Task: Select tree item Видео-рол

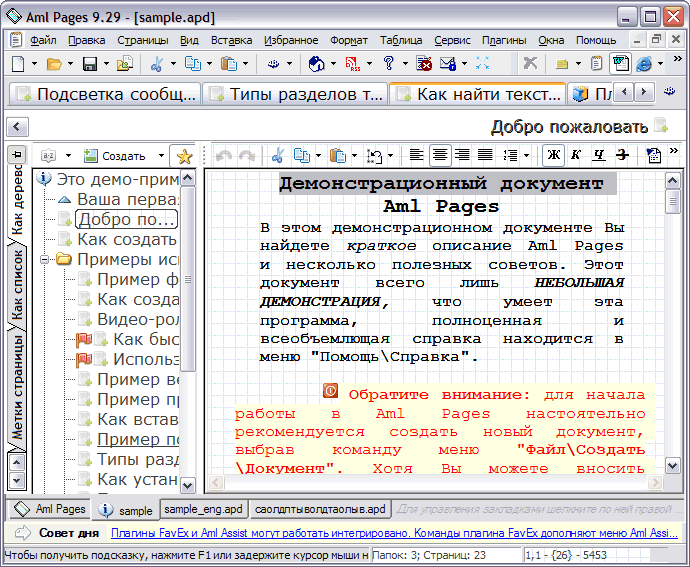Action: tap(138, 320)
